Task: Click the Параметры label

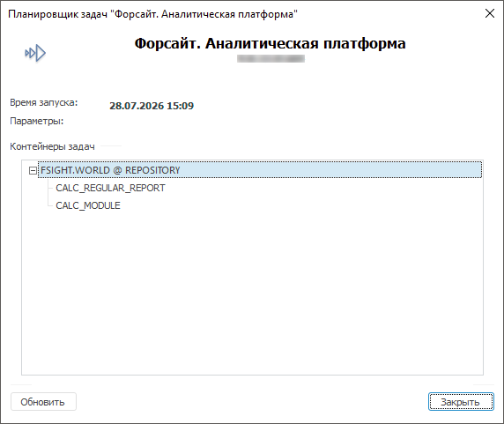Action: 37,121
